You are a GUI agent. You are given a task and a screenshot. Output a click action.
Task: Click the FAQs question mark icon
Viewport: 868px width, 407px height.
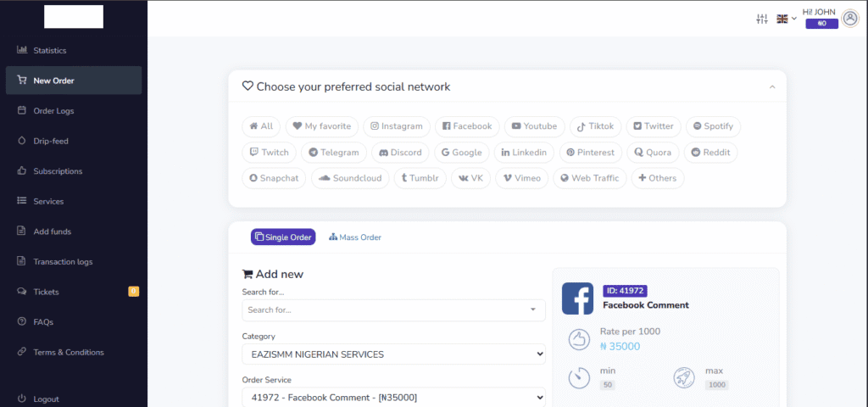(x=22, y=321)
